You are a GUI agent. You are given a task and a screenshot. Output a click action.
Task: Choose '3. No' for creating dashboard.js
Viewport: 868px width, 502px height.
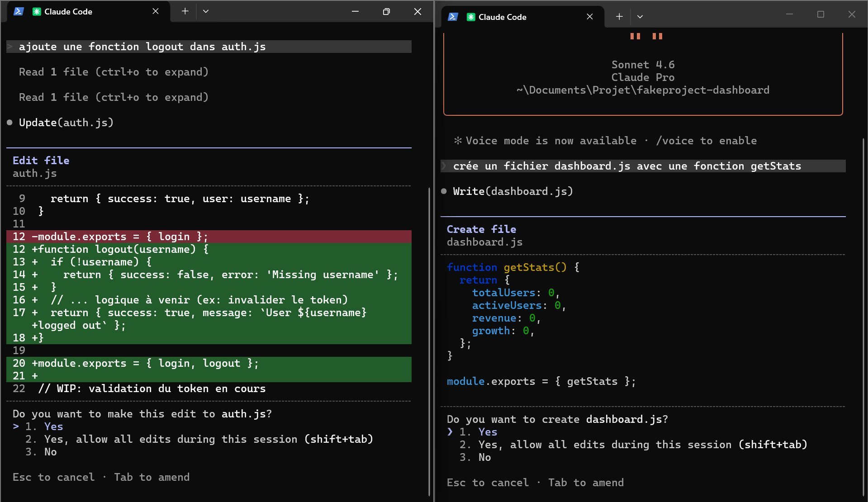point(475,457)
